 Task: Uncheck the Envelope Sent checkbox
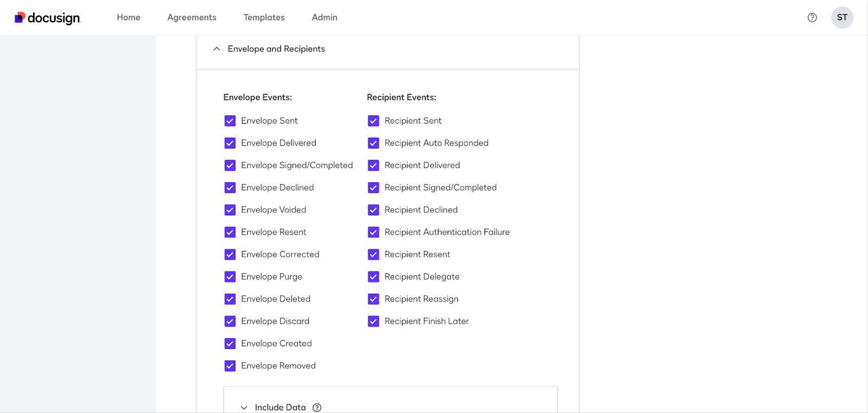click(230, 121)
